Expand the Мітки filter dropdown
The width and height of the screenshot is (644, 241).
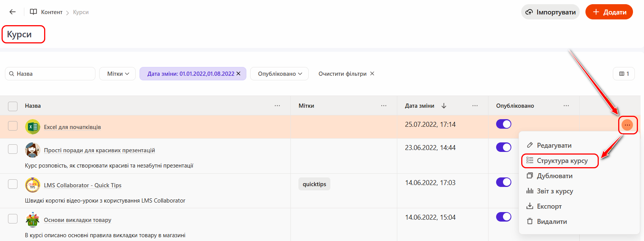click(118, 74)
